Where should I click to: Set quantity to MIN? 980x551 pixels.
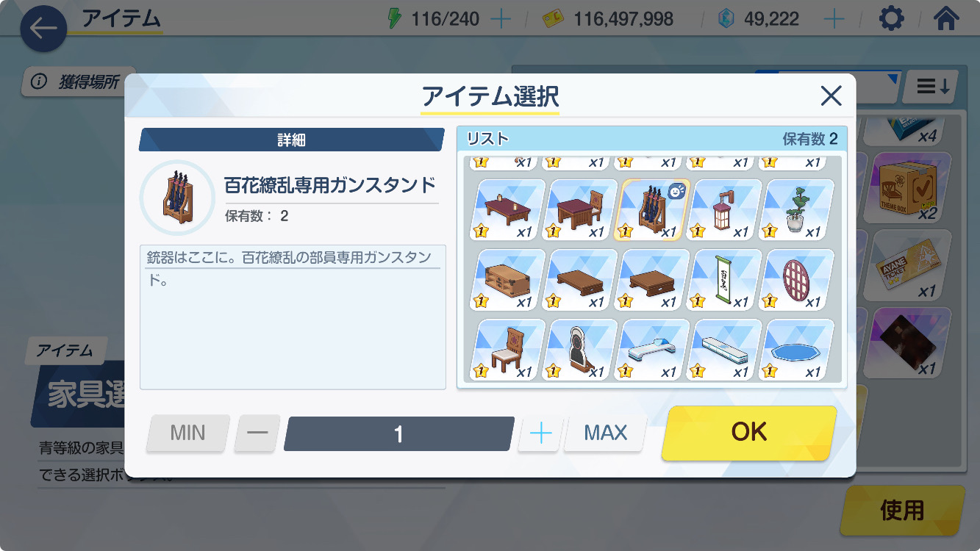(188, 433)
